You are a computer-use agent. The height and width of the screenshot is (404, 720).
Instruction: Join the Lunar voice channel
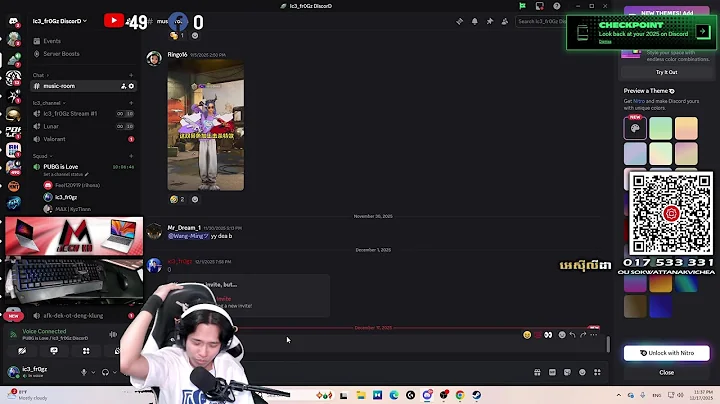(51, 126)
